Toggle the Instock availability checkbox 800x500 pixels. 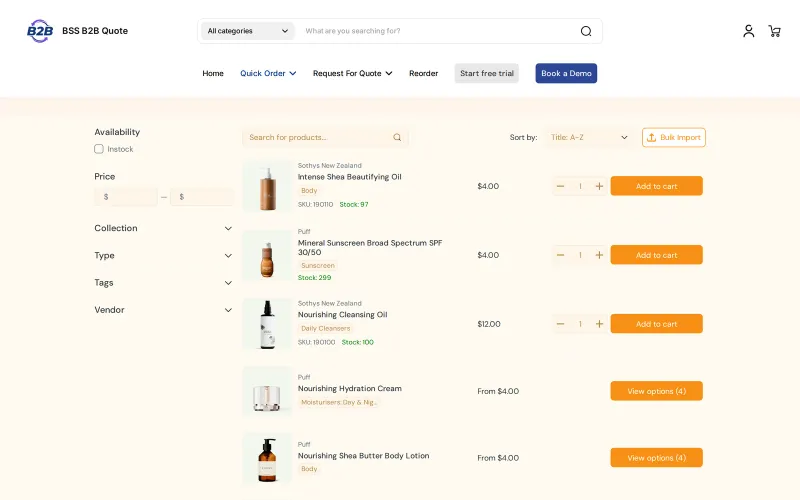click(99, 149)
